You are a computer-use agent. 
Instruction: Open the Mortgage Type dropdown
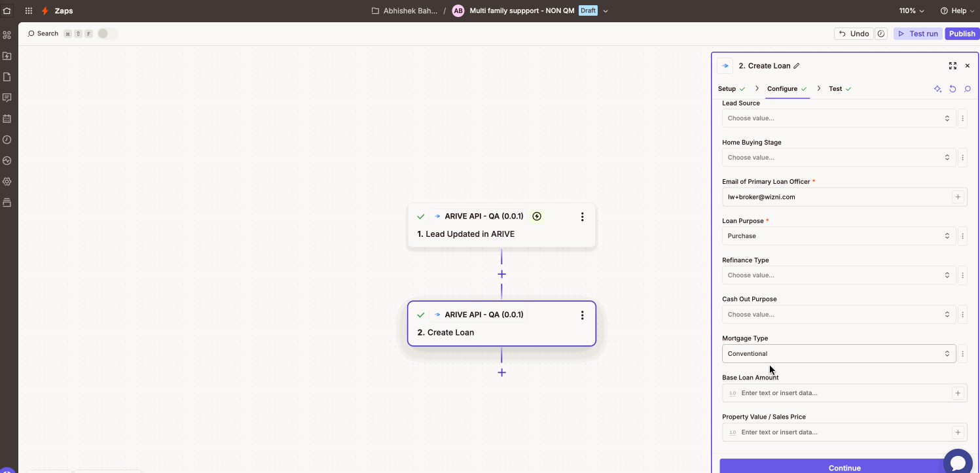coord(839,354)
